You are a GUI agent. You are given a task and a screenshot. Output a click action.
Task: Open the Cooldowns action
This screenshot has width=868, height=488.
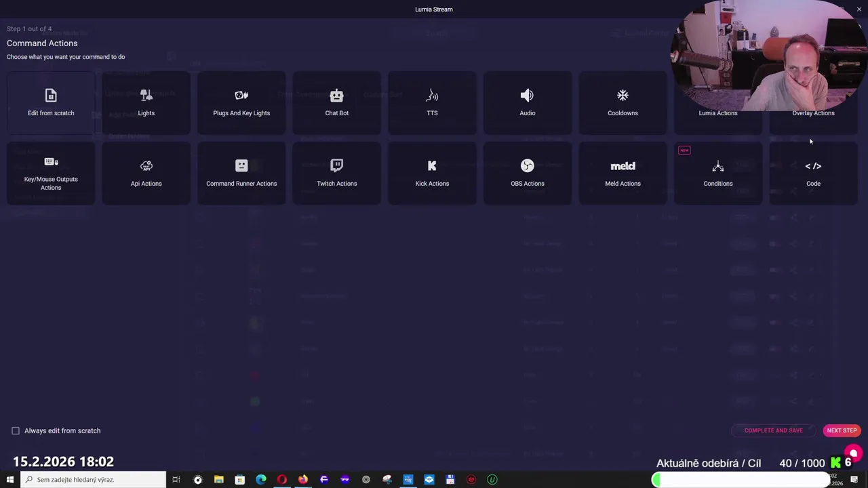pyautogui.click(x=623, y=103)
